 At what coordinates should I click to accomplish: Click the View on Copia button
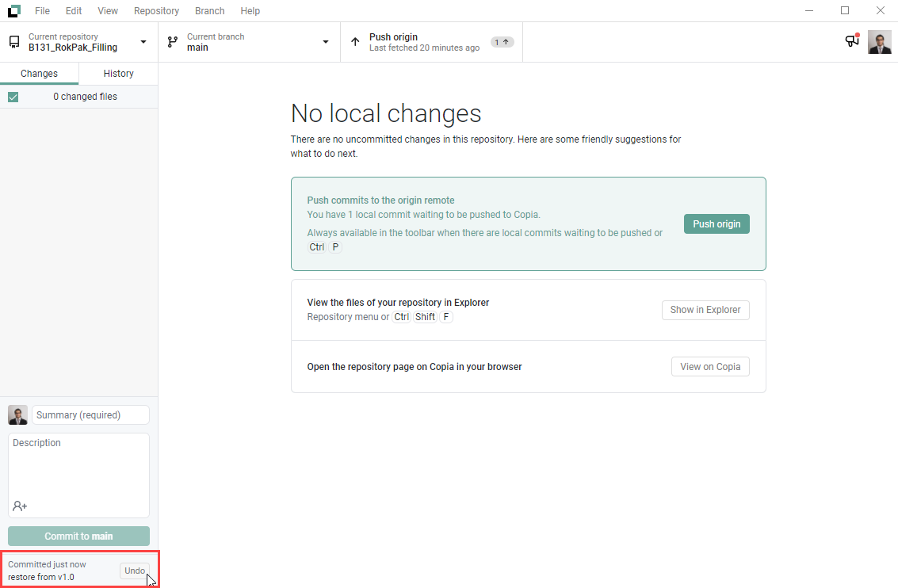click(x=709, y=367)
